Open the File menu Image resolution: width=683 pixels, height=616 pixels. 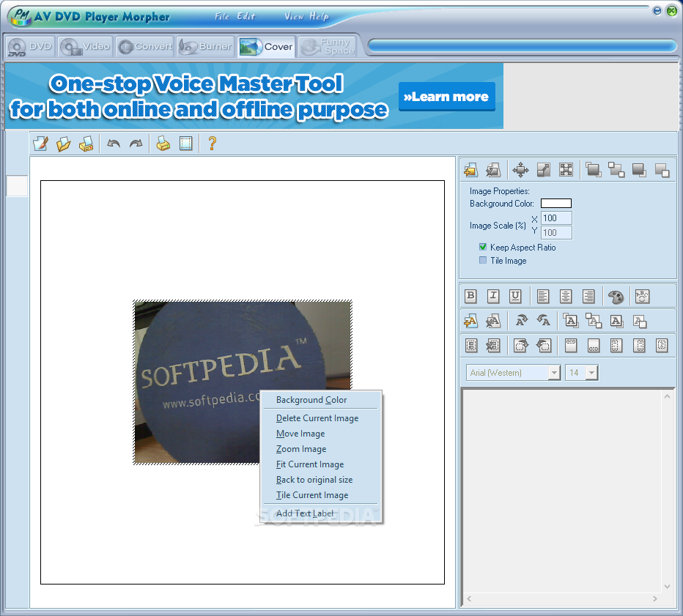[222, 17]
